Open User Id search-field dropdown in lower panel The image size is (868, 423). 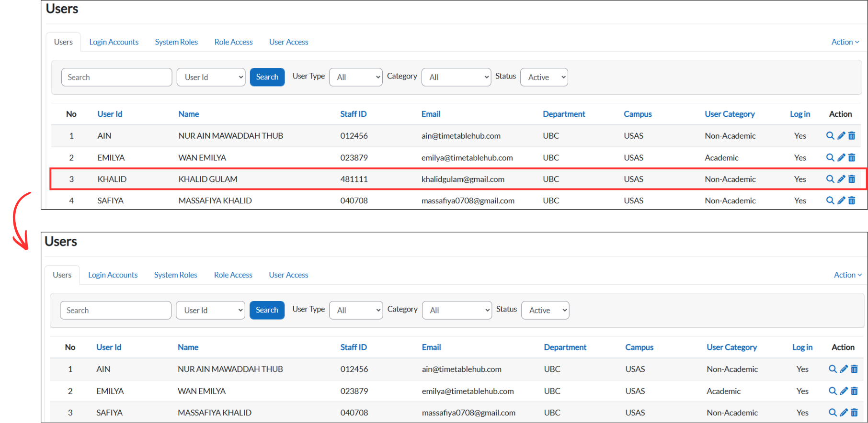pyautogui.click(x=210, y=310)
